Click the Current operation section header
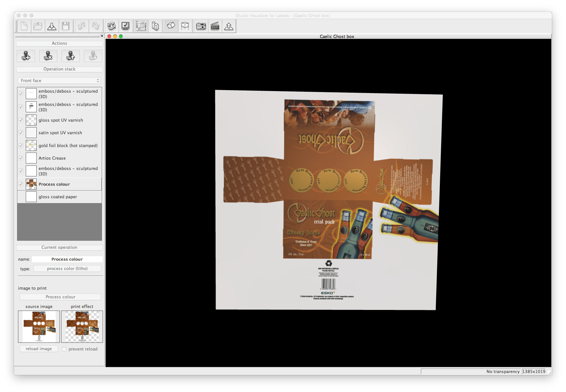 60,247
